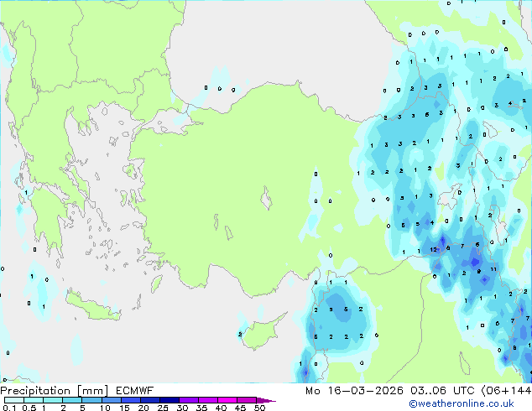
Task: Click the 'Mo' weekday label
Action: point(313,391)
